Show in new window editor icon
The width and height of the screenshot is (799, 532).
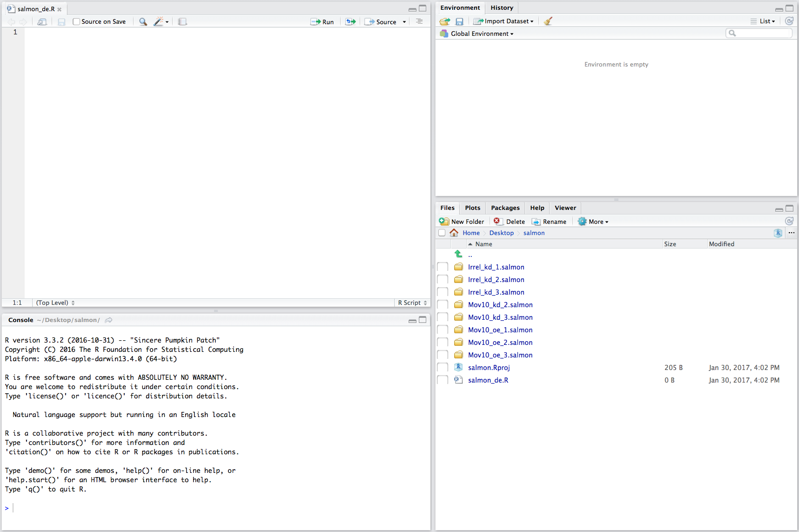click(42, 22)
